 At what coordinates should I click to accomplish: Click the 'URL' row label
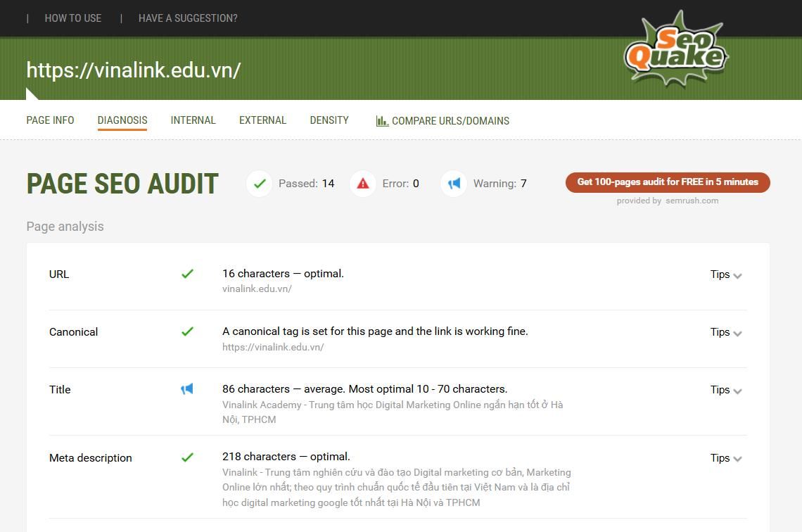(x=59, y=274)
